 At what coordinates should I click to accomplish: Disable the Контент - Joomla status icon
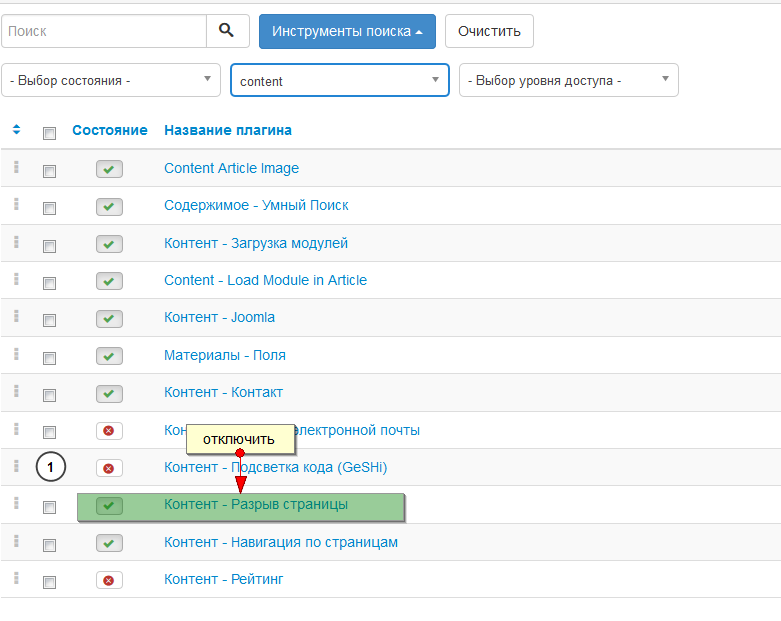pyautogui.click(x=109, y=318)
